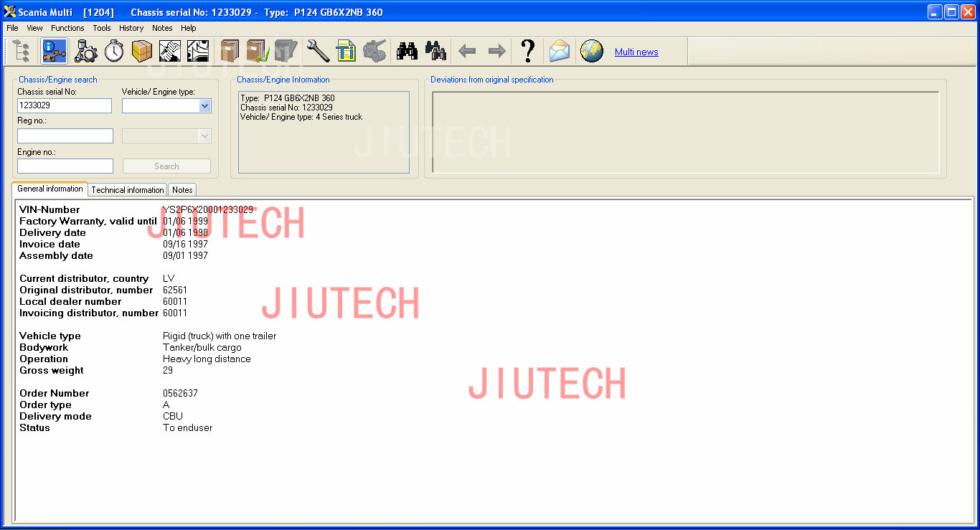Open the View menu
The image size is (980, 530).
(34, 28)
